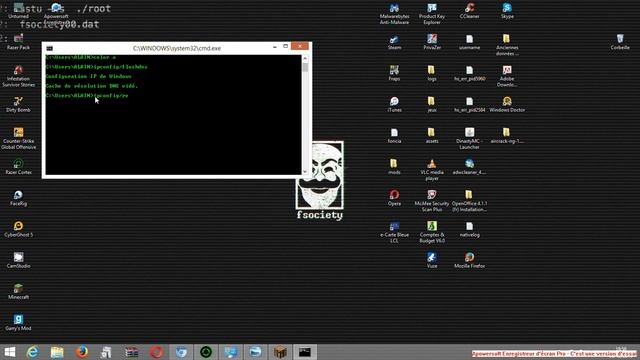Maximize the cmd.exe window
The width and height of the screenshot is (640, 360).
(286, 47)
